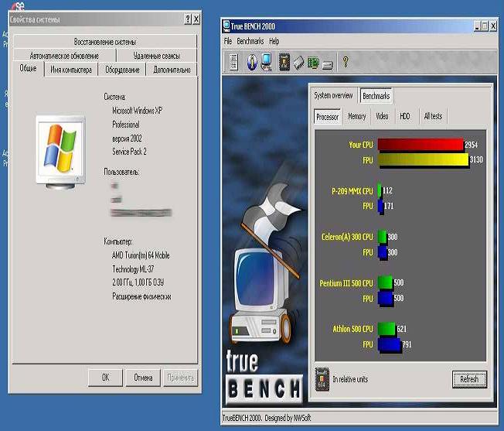Click the hard disk drive toolbar icon

(327, 62)
